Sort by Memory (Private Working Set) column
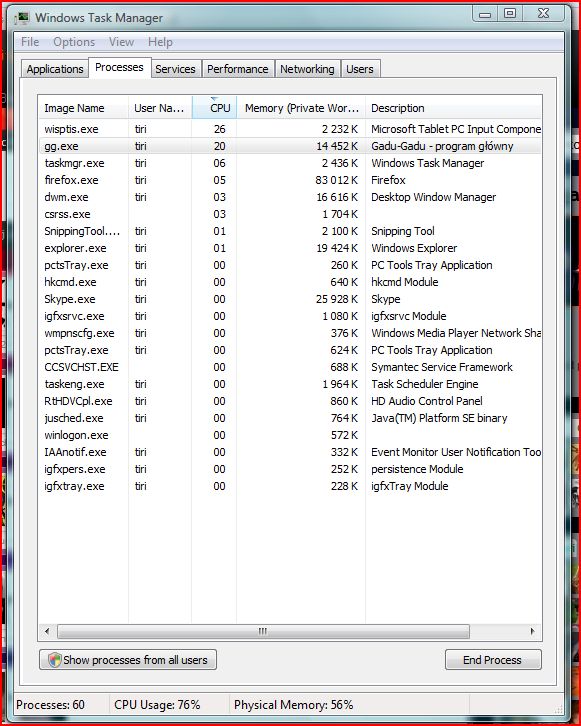 click(x=301, y=108)
